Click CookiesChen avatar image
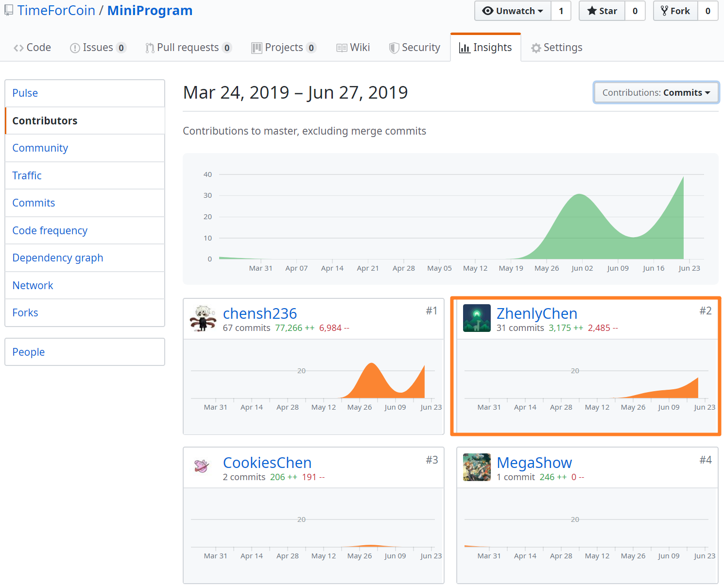This screenshot has width=724, height=588. click(202, 466)
